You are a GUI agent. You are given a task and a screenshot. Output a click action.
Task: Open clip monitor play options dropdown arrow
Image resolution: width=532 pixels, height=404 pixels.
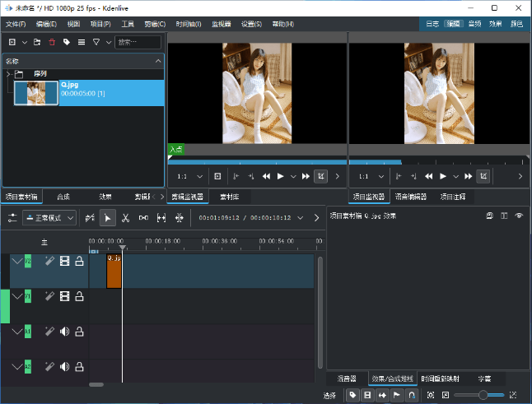coord(293,176)
